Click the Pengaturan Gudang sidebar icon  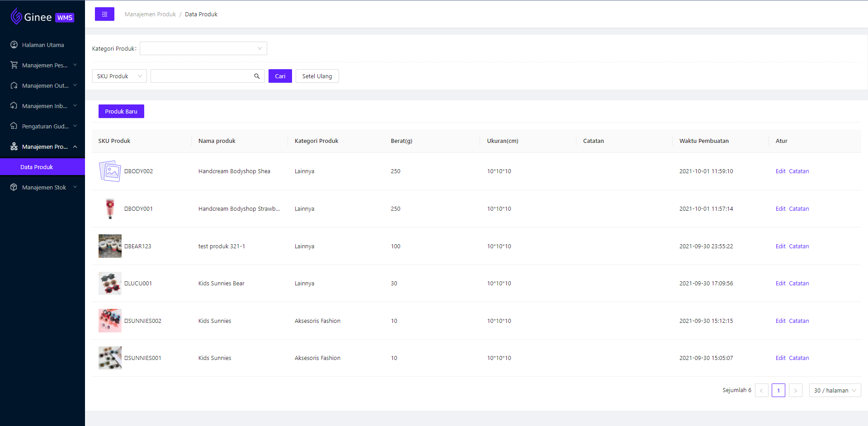pyautogui.click(x=14, y=126)
